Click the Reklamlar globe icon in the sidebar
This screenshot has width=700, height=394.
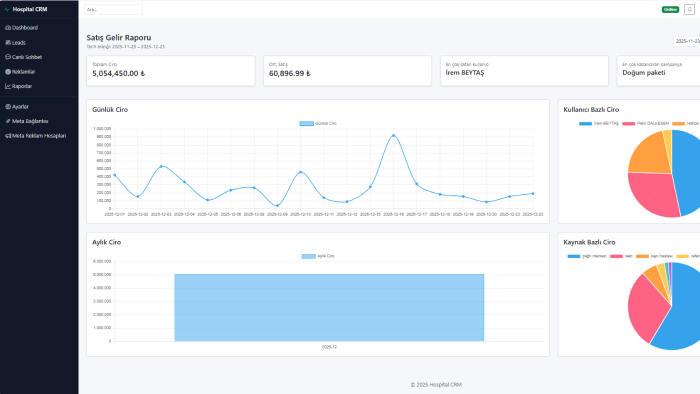tap(8, 71)
